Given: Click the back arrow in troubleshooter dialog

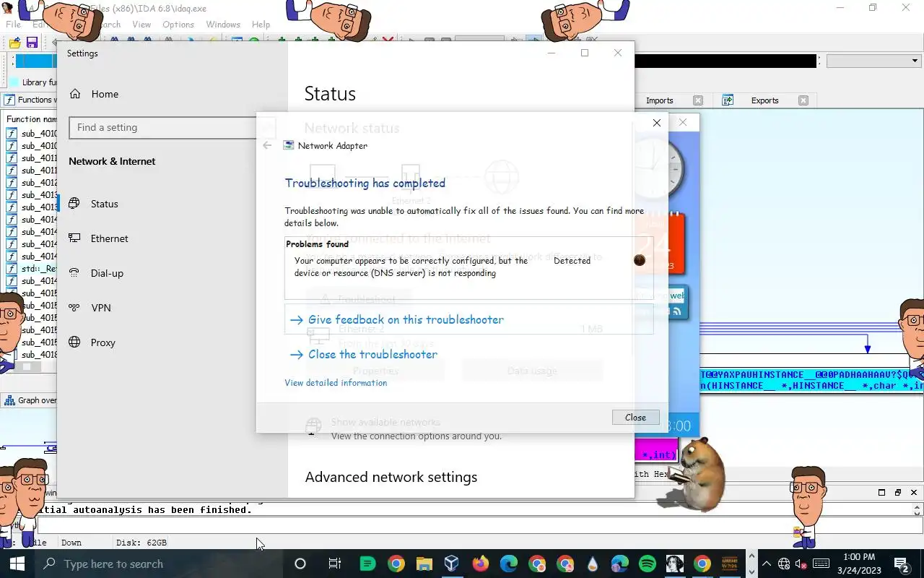Looking at the screenshot, I should pos(267,145).
